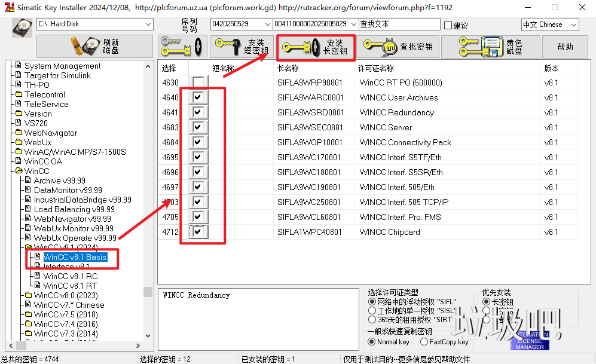Click the 许可证名称 column header

375,68
